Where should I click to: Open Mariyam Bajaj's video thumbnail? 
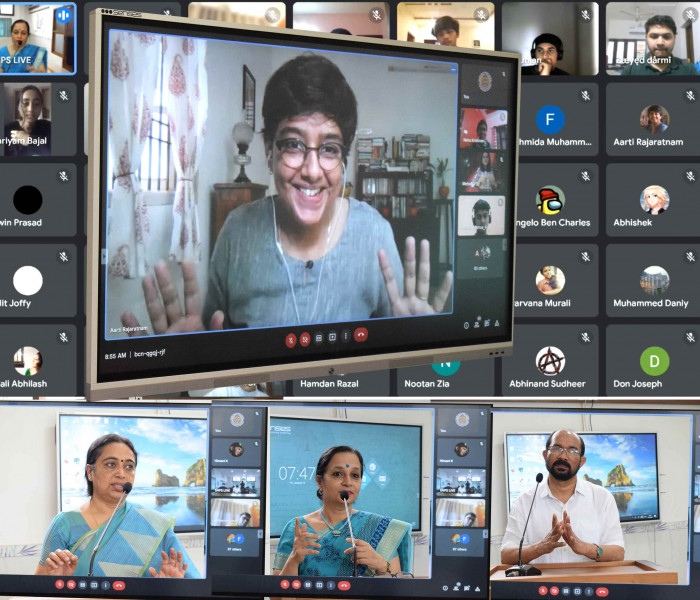coord(27,119)
